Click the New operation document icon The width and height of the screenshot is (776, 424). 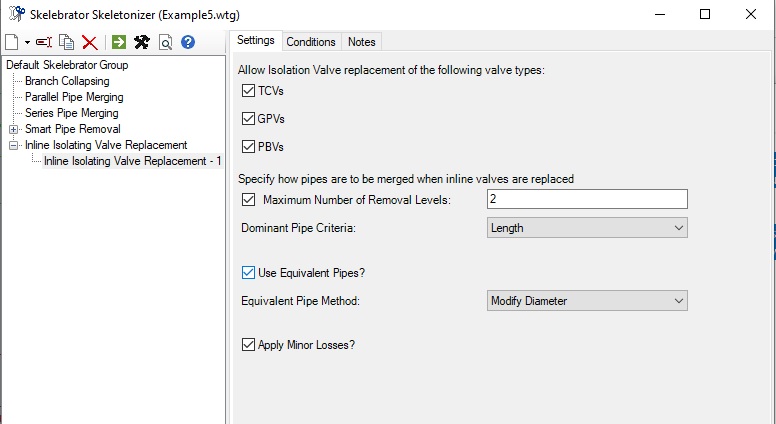click(12, 42)
